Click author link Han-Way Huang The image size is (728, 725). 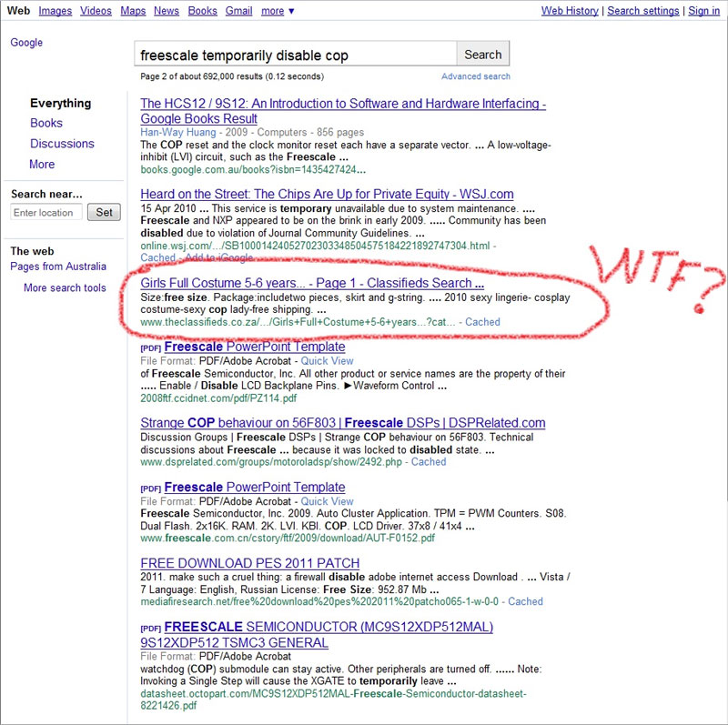[x=178, y=132]
